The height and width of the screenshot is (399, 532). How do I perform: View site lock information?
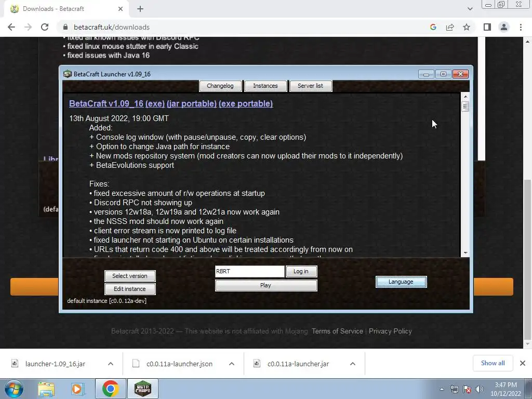pos(65,27)
